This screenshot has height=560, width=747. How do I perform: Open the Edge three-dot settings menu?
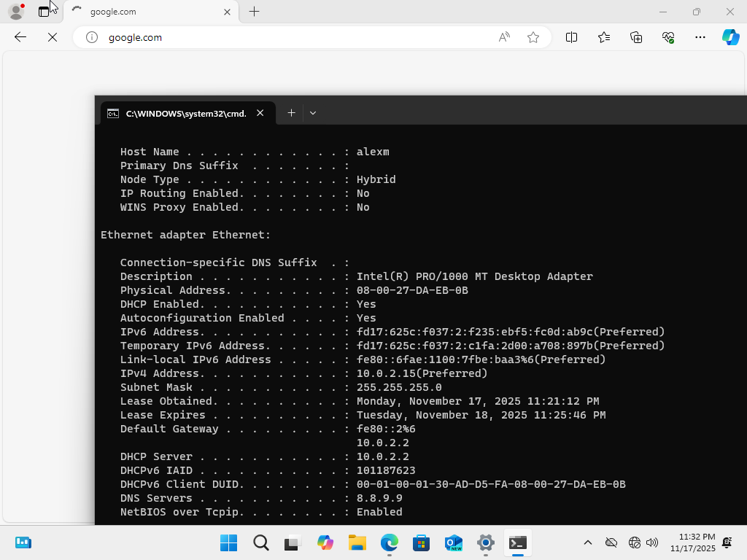pos(700,37)
